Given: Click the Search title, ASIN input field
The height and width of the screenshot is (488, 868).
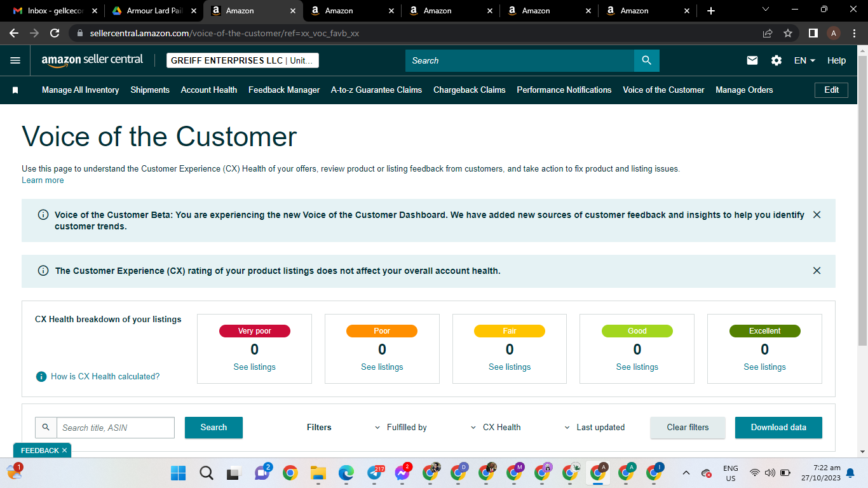Looking at the screenshot, I should (x=116, y=428).
